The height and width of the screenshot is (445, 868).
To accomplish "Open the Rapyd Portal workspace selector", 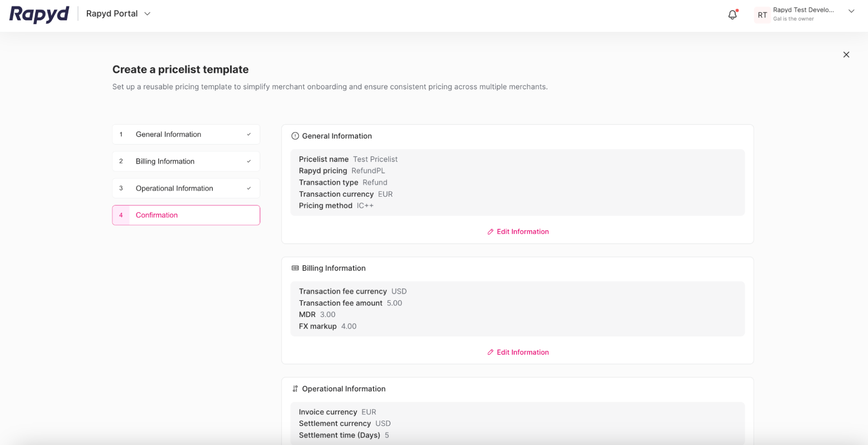I will tap(112, 13).
